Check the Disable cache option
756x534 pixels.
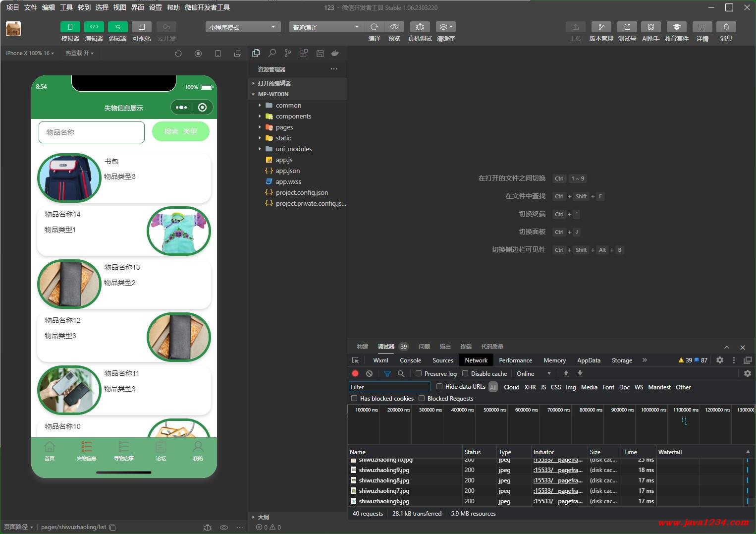pyautogui.click(x=465, y=373)
